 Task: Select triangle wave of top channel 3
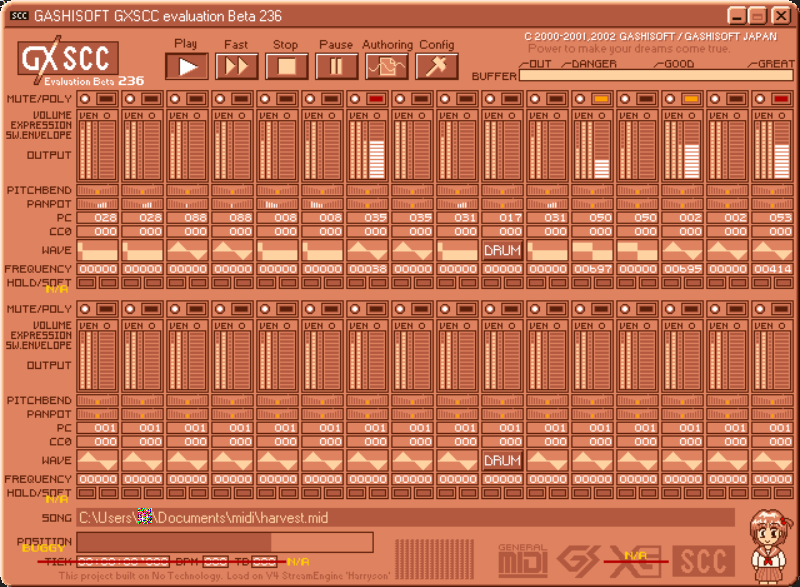tap(187, 250)
